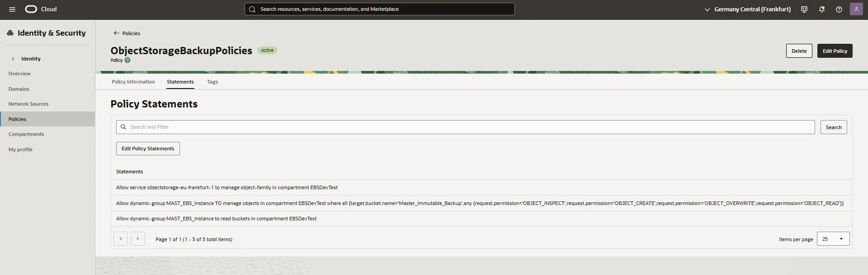Screen dimensions: 868x275
Task: Go to next page of statements
Action: click(x=138, y=238)
